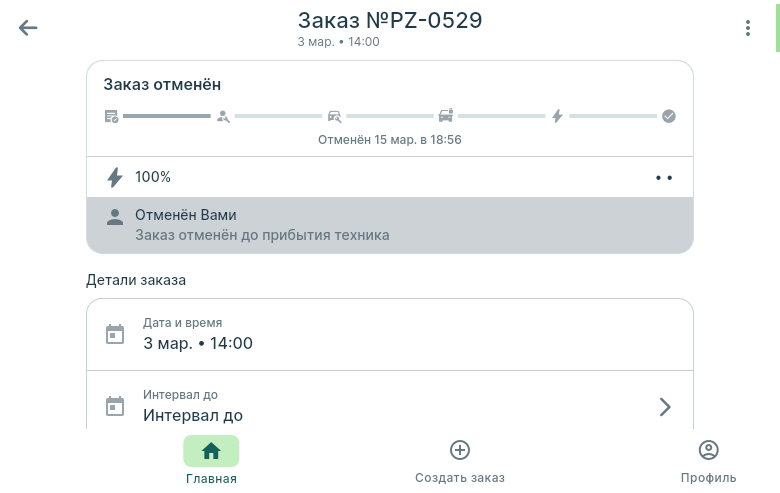Click the "Отменён Вами" status banner
The image size is (780, 493).
[x=390, y=225]
